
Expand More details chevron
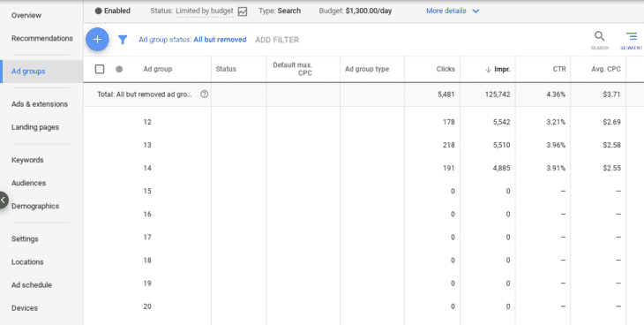pyautogui.click(x=476, y=11)
